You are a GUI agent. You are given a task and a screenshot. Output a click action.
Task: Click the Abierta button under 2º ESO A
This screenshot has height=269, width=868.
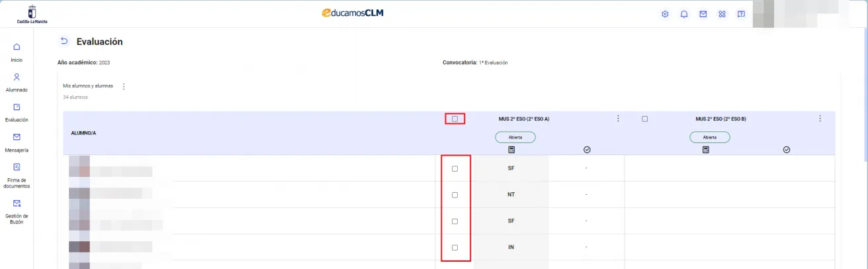point(515,137)
